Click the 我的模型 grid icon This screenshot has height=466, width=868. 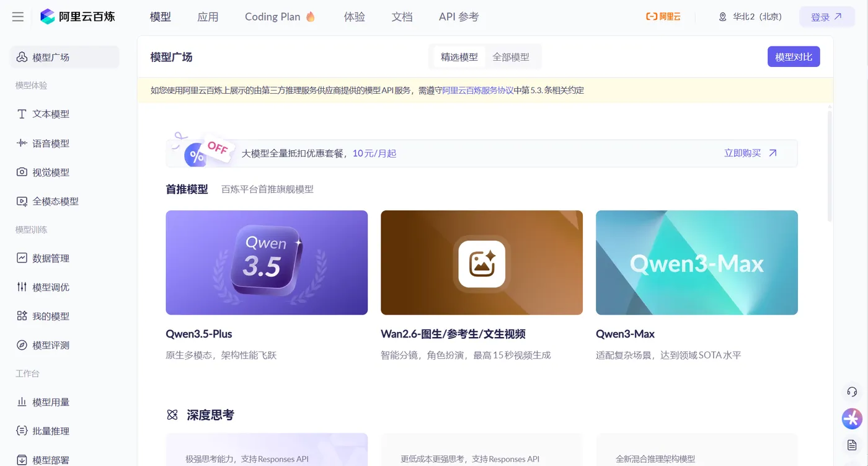click(x=22, y=316)
